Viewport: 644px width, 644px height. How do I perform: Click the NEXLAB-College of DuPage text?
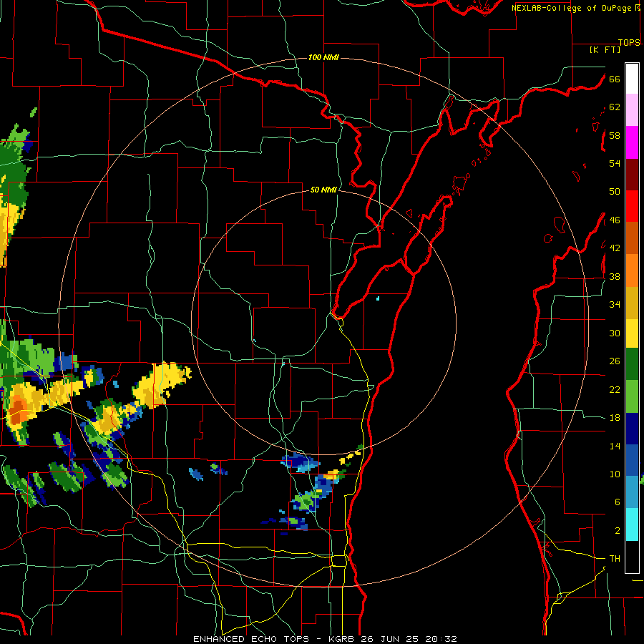(571, 8)
